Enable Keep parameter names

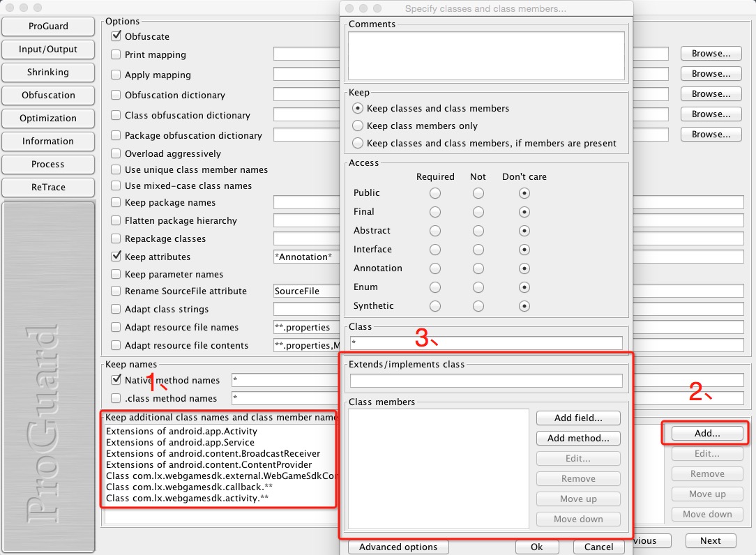click(x=116, y=275)
